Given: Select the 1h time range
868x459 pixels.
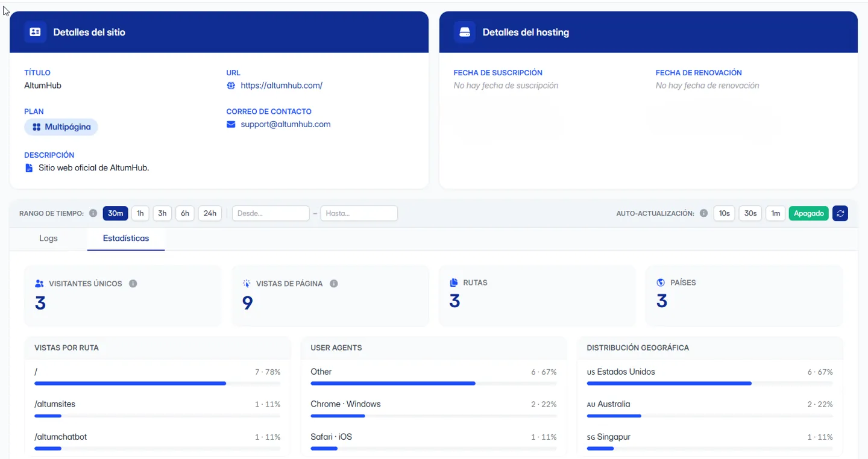Looking at the screenshot, I should pos(140,213).
